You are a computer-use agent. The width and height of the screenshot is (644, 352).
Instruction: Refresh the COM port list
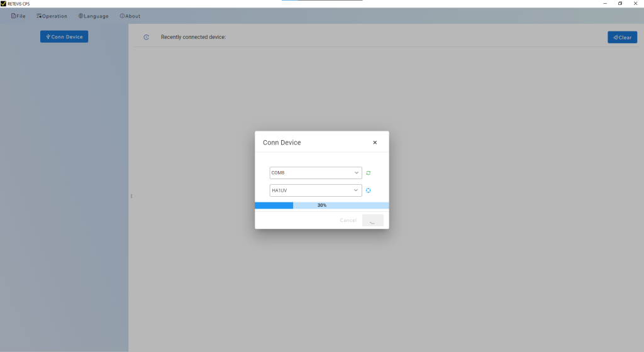pos(369,173)
